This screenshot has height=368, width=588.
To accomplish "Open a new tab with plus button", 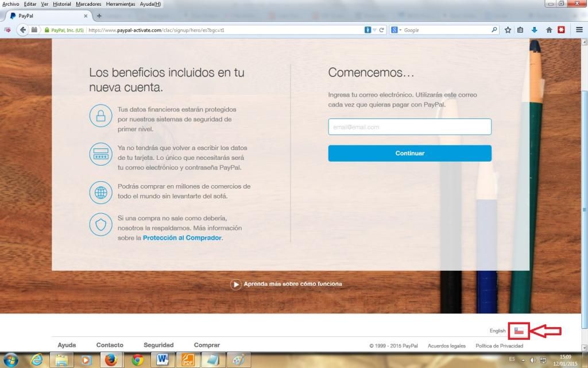I will [x=99, y=16].
